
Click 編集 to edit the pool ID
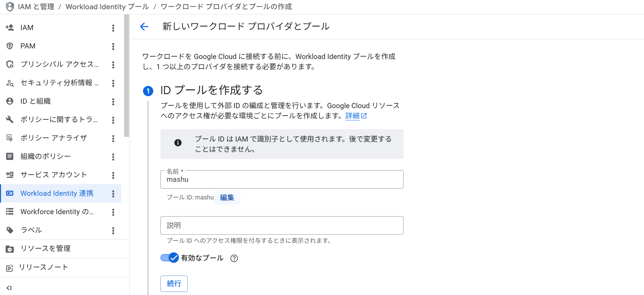227,198
